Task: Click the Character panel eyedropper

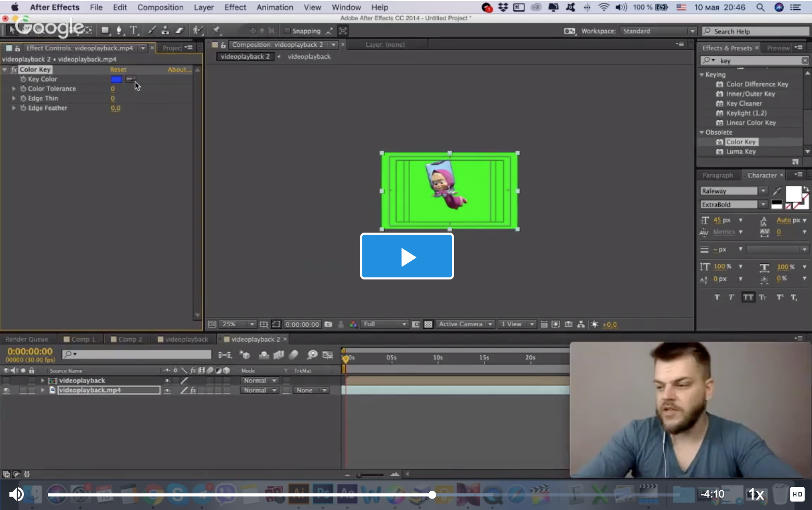Action: pos(777,191)
